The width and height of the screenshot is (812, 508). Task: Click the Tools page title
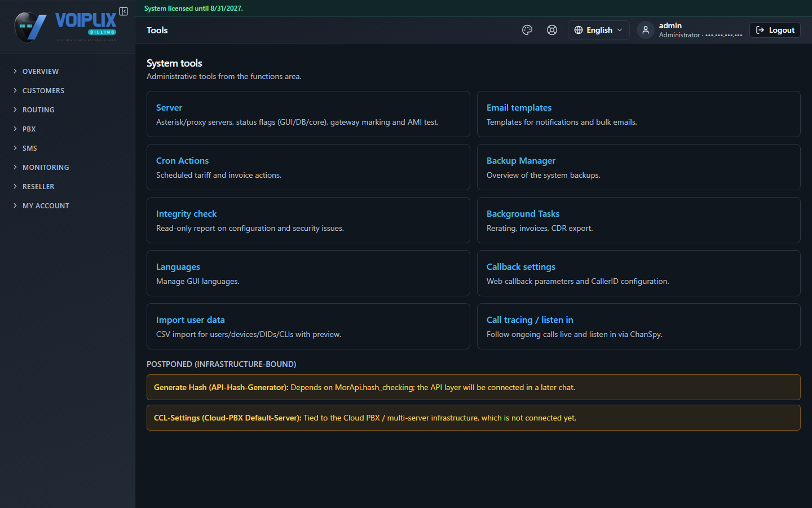[x=157, y=30]
